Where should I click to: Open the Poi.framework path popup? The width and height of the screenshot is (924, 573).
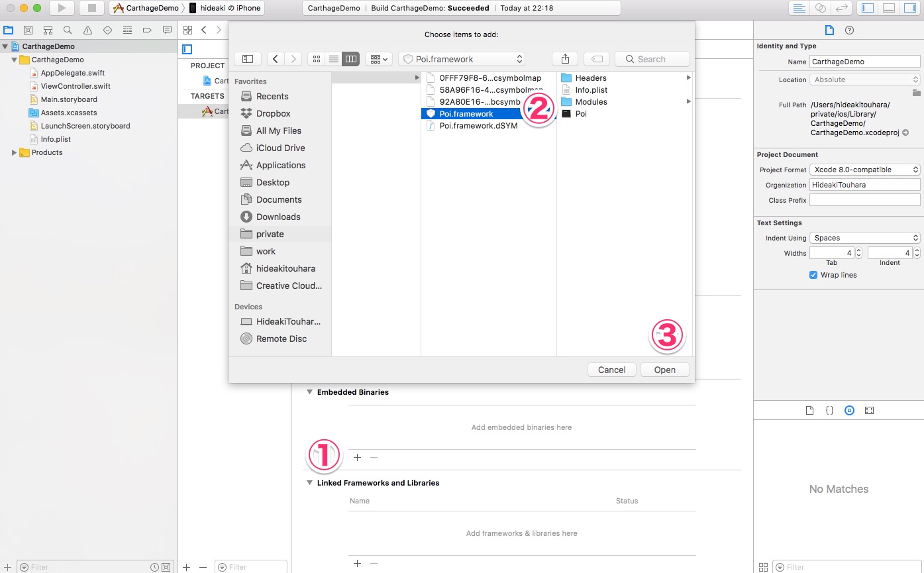coord(462,59)
